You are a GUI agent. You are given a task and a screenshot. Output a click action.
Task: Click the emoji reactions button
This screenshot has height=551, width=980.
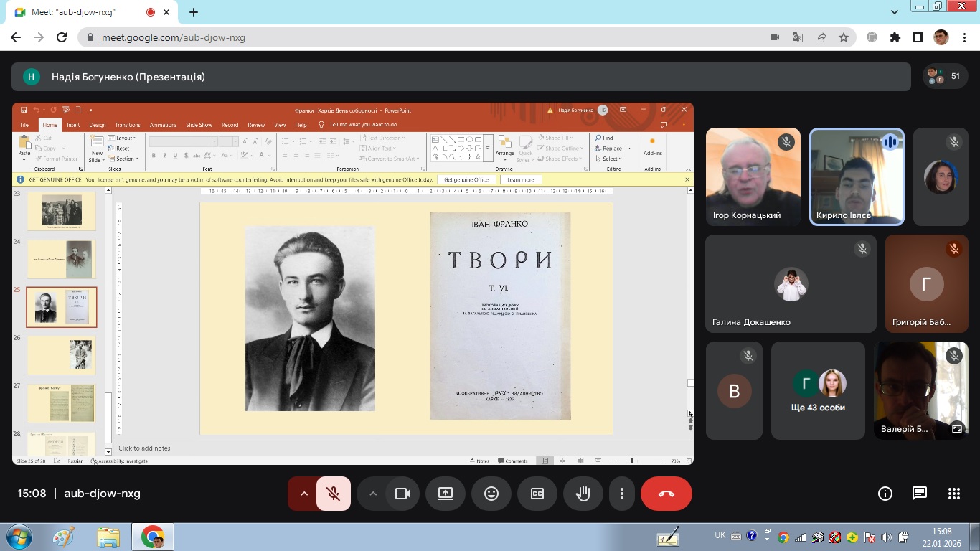491,494
